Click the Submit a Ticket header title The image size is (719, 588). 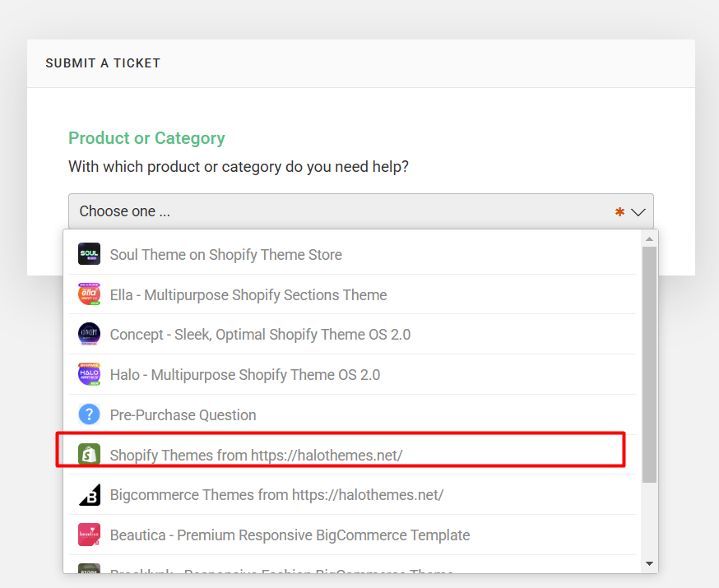point(103,63)
